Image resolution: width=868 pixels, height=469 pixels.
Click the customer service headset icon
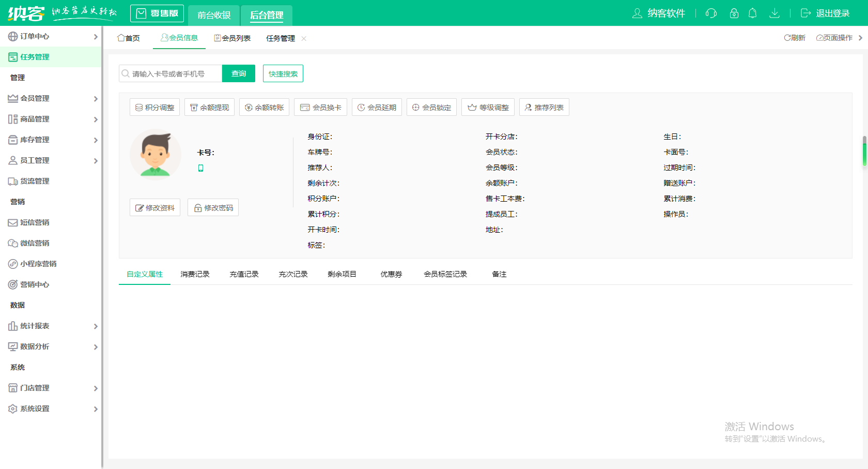(710, 13)
